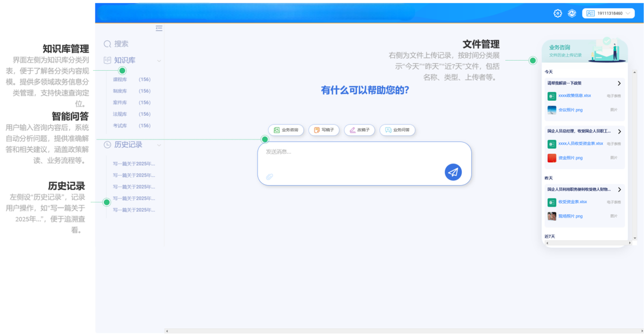Collapse the 知识库 section chevron
The width and height of the screenshot is (644, 335).
[159, 61]
